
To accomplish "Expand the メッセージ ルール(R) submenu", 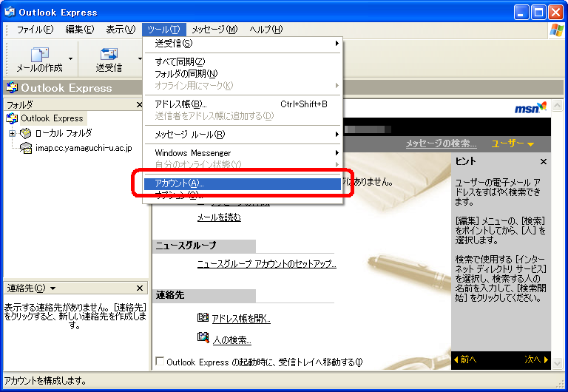I will click(x=242, y=135).
